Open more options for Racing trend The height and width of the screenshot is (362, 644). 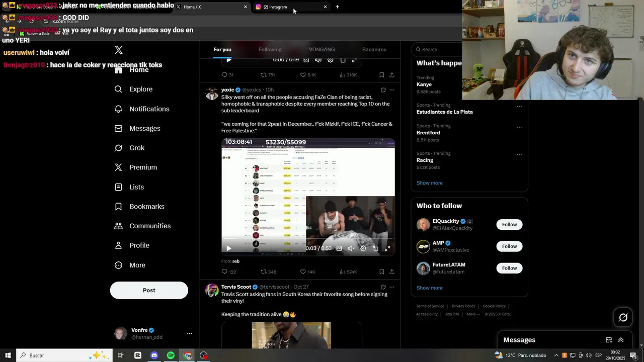[x=519, y=154]
